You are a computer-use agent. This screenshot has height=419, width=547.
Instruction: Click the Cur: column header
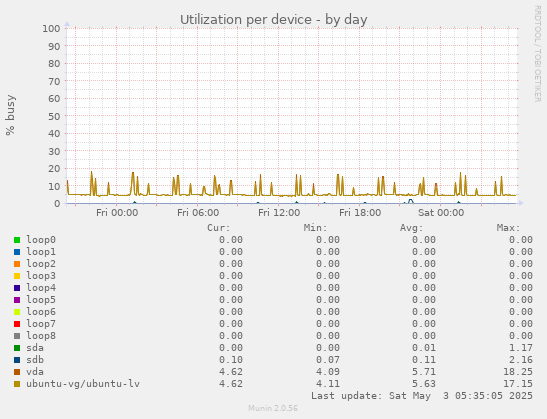(219, 228)
